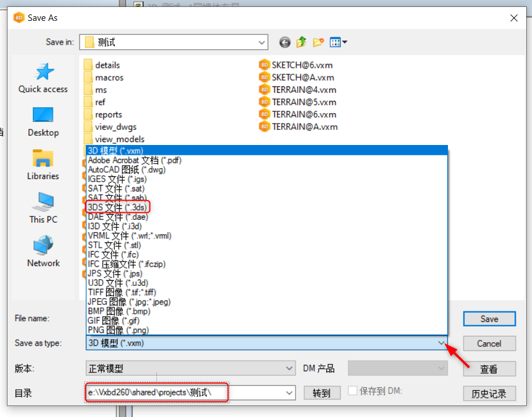This screenshot has height=417, width=532.
Task: Choose IFC 文件 (*.ifc) type
Action: (267, 255)
